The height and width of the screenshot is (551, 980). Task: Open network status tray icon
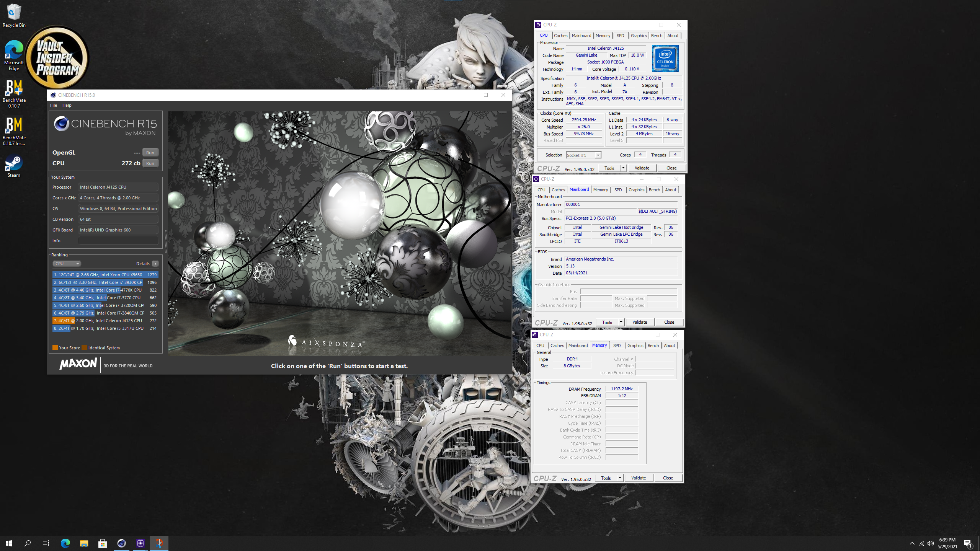pyautogui.click(x=922, y=543)
